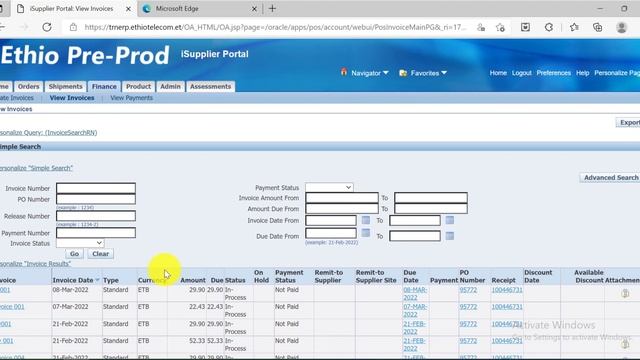
Task: Open the browser extensions icon
Action: (x=549, y=27)
